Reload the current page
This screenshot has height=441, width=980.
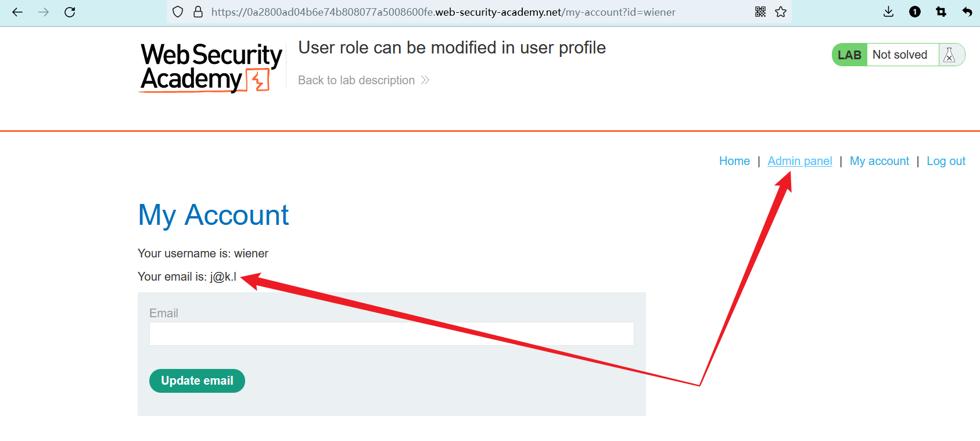(x=70, y=12)
